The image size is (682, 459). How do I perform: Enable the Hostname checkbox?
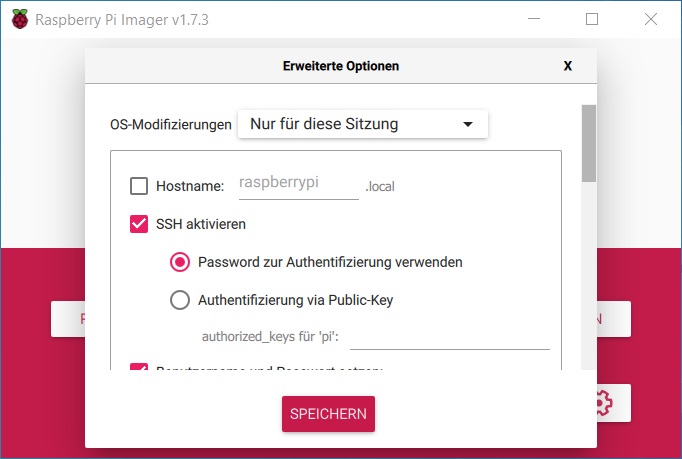click(139, 186)
